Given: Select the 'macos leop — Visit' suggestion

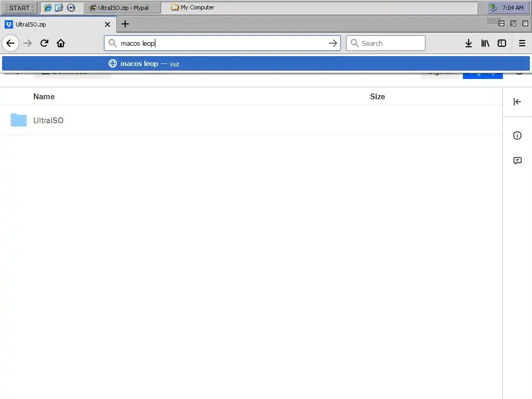Looking at the screenshot, I should tap(266, 64).
